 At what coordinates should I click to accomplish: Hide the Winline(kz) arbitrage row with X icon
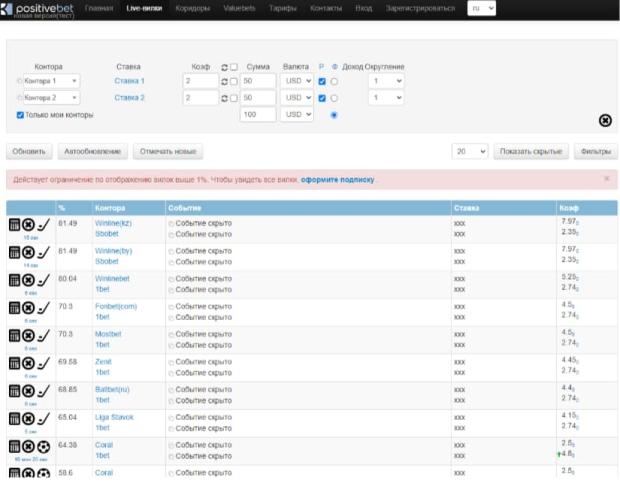coord(28,225)
